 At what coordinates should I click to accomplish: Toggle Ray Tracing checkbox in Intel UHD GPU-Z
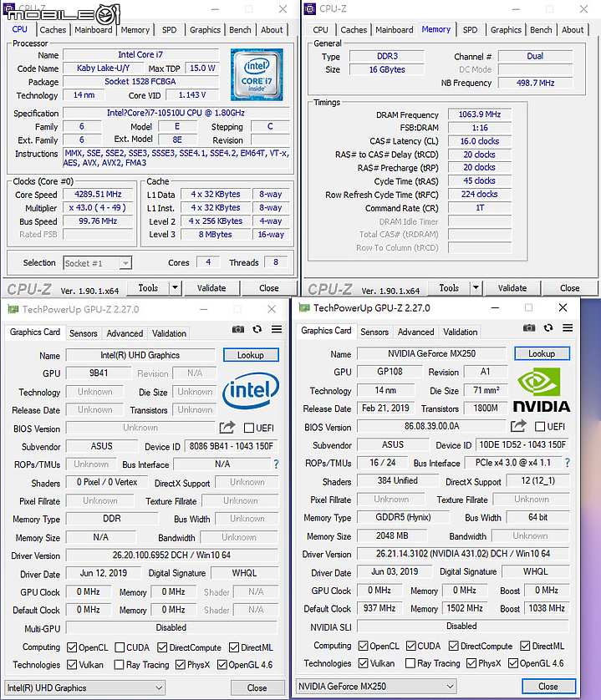tap(119, 665)
